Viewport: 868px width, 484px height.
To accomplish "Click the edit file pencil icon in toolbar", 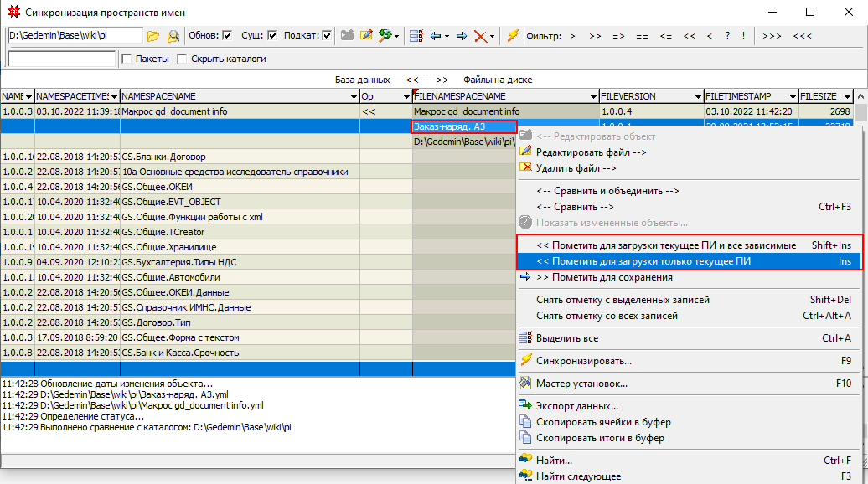I will click(x=366, y=36).
